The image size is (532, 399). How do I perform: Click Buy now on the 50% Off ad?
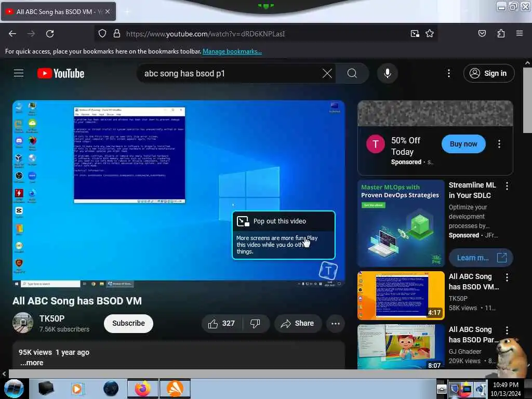(463, 144)
